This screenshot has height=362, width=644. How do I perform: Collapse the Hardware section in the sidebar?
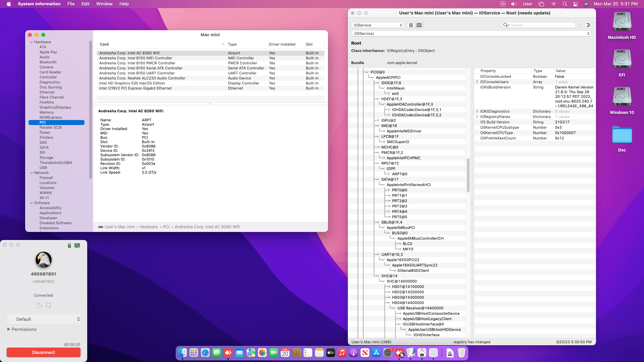[x=32, y=42]
